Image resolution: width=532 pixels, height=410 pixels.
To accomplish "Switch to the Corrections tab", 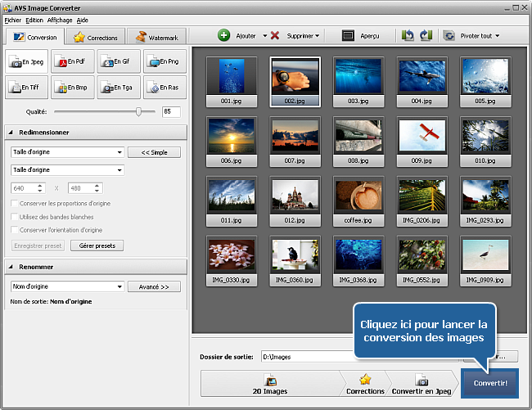I will (97, 38).
